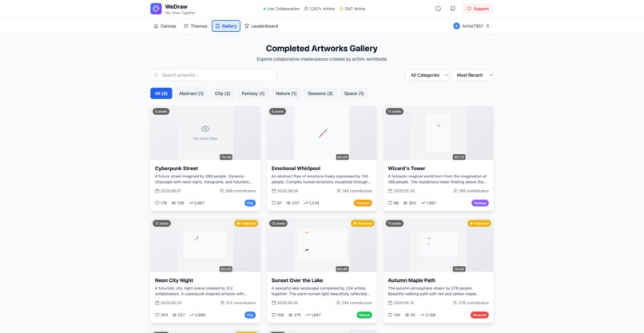
Task: Like Sunset Over the Lake via heart icon
Action: click(x=273, y=315)
